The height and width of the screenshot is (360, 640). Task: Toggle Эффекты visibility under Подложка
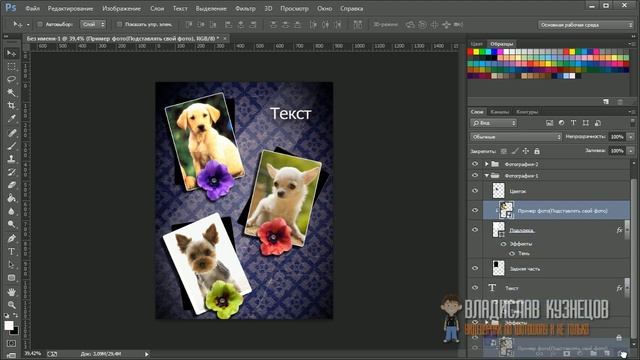503,244
